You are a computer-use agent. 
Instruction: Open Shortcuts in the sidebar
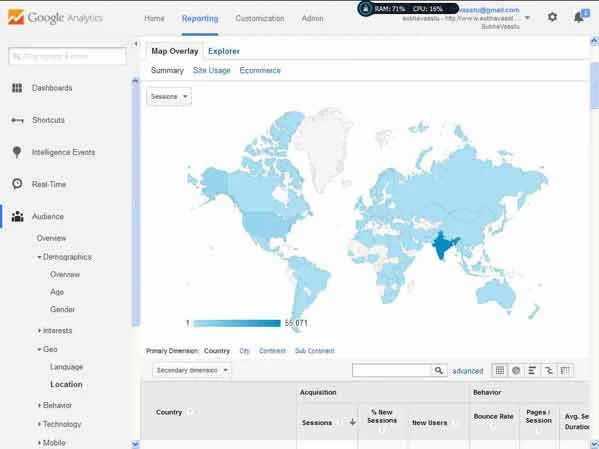coord(49,120)
